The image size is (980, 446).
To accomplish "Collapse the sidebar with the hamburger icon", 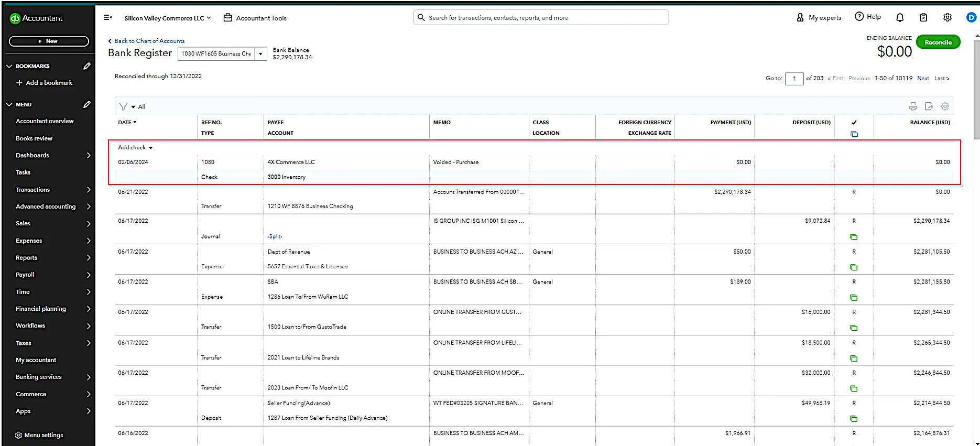I will click(x=108, y=18).
